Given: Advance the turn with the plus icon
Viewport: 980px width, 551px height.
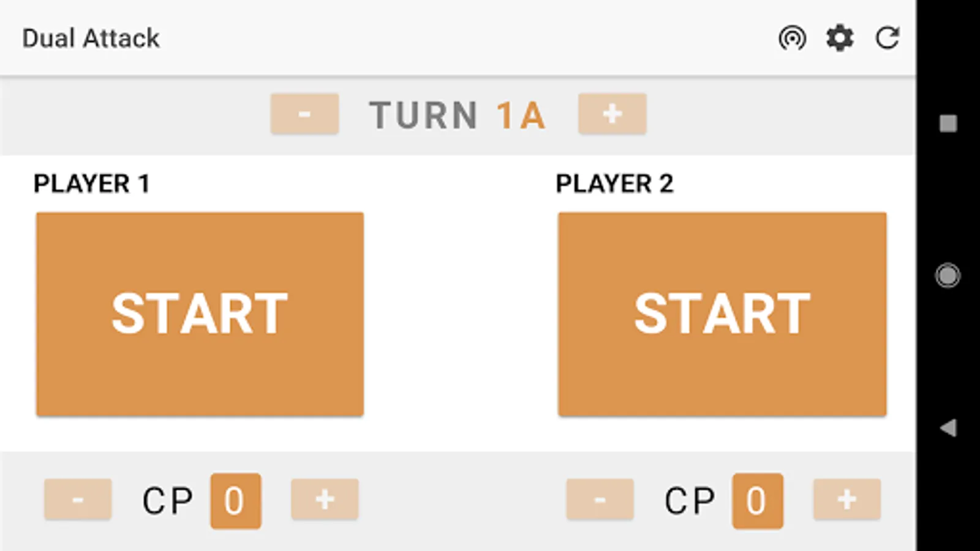Looking at the screenshot, I should (612, 113).
